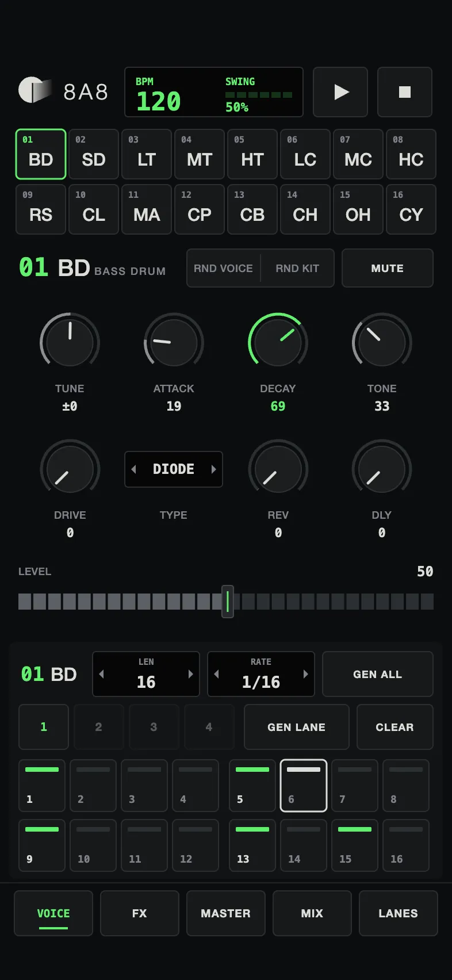Screen dimensions: 452x980
Task: Toggle sequencer step 2 on
Action: [x=93, y=786]
